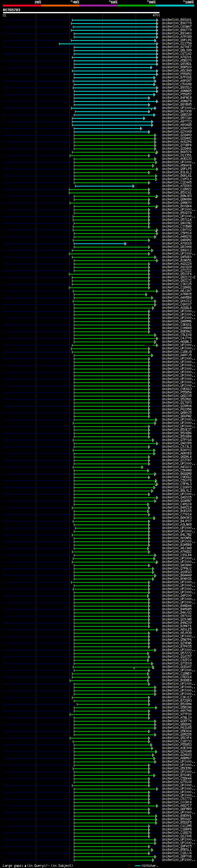
Task: Select the UniRef100_Q8I444 label
Action: 176,247
